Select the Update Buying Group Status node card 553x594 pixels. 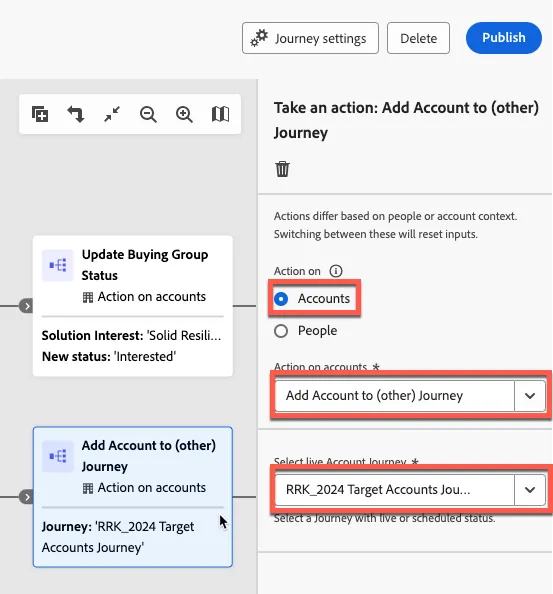(x=133, y=306)
